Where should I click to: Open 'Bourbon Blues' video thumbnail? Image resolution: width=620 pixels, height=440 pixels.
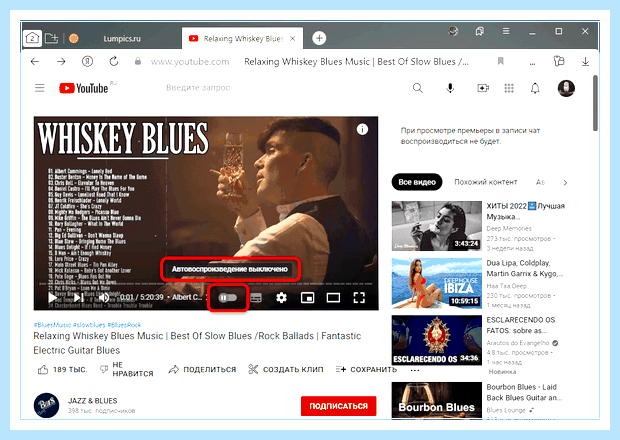point(437,400)
